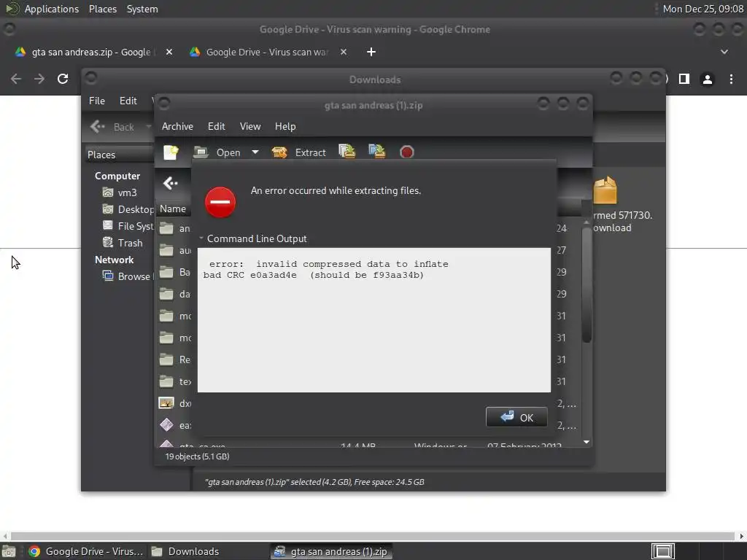Select vm3 home folder in sidebar
The width and height of the screenshot is (747, 560).
tap(120, 192)
